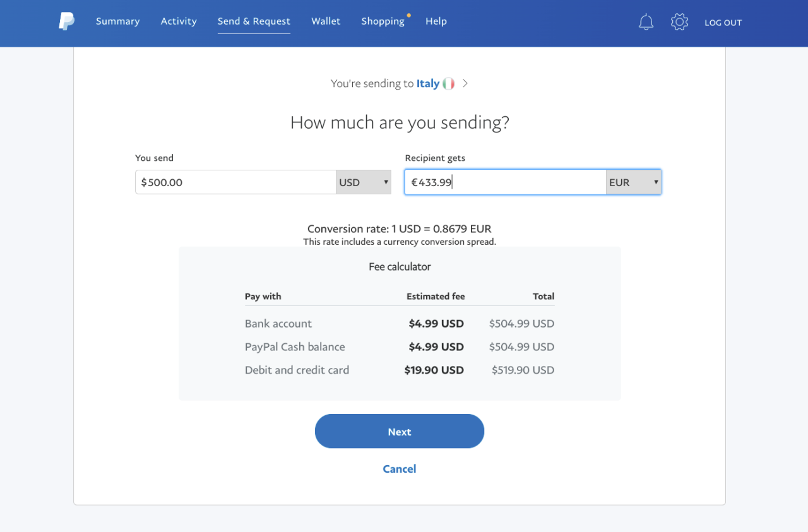
Task: Open the Activity tab
Action: click(179, 21)
